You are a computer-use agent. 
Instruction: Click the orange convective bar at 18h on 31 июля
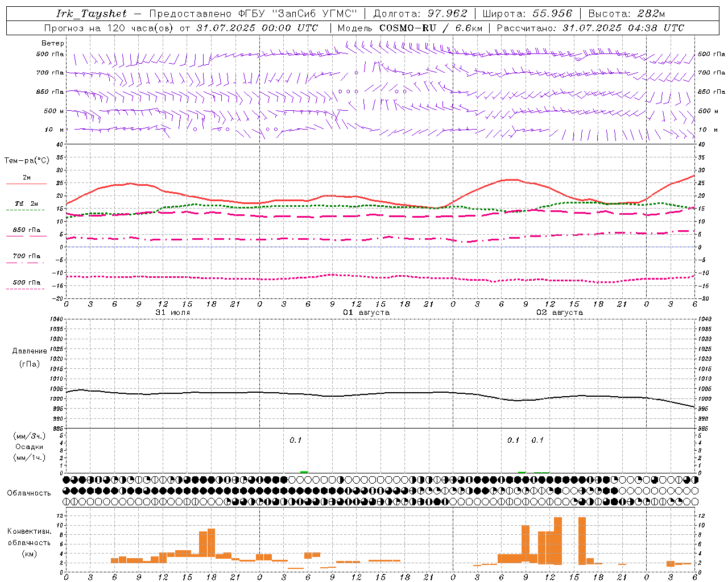pyautogui.click(x=212, y=543)
